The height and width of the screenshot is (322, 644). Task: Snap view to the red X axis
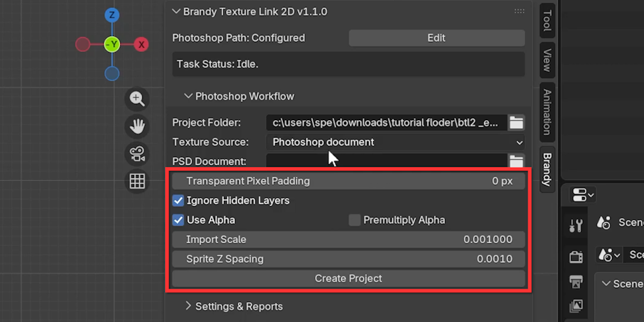coord(141,45)
